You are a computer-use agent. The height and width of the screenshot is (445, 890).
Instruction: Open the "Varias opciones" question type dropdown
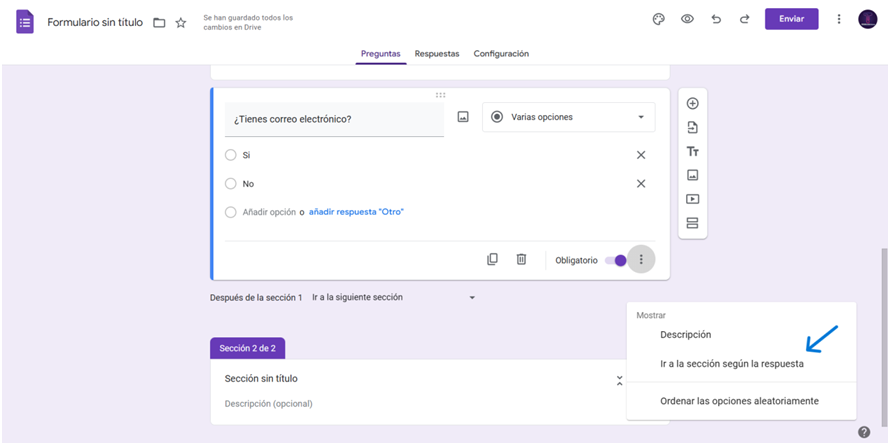point(569,117)
